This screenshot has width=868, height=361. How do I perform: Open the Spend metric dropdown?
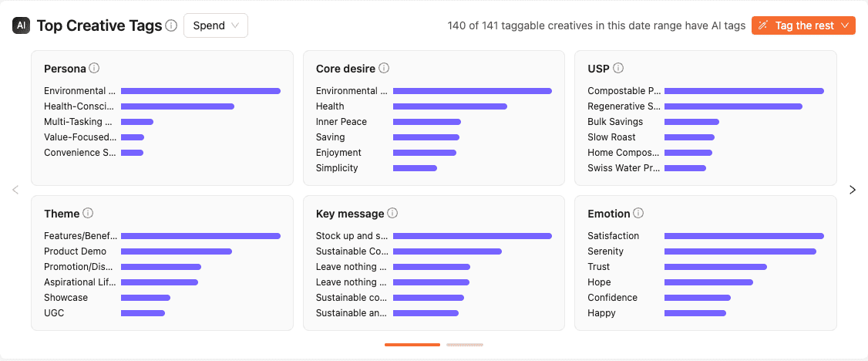pos(216,25)
